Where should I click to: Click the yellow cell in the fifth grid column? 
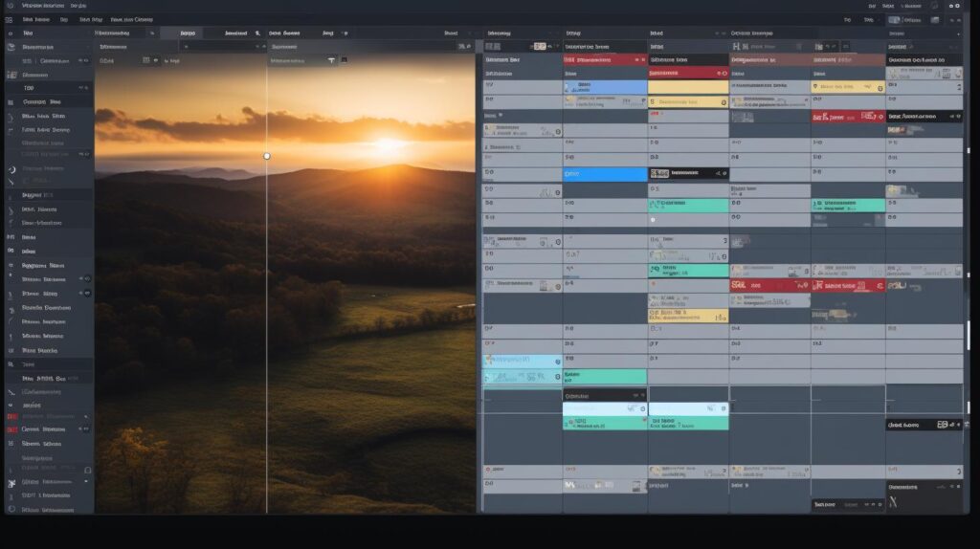(x=848, y=87)
